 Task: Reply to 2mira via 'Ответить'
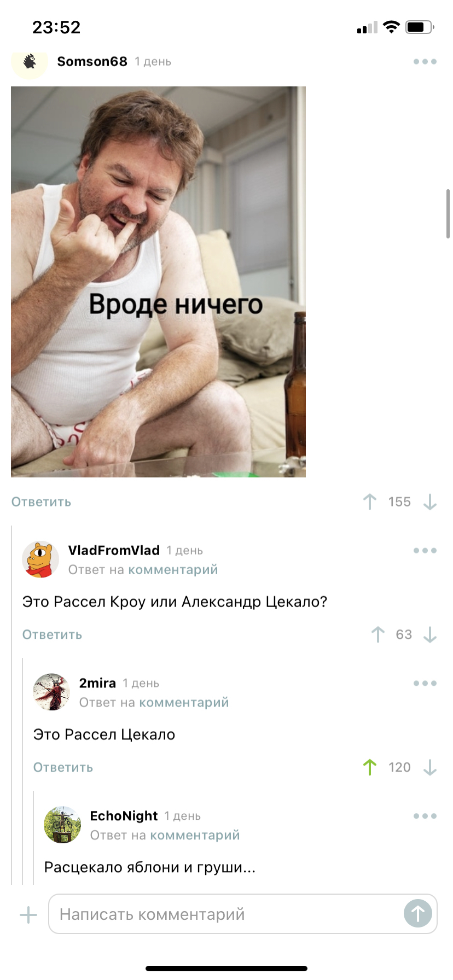63,768
